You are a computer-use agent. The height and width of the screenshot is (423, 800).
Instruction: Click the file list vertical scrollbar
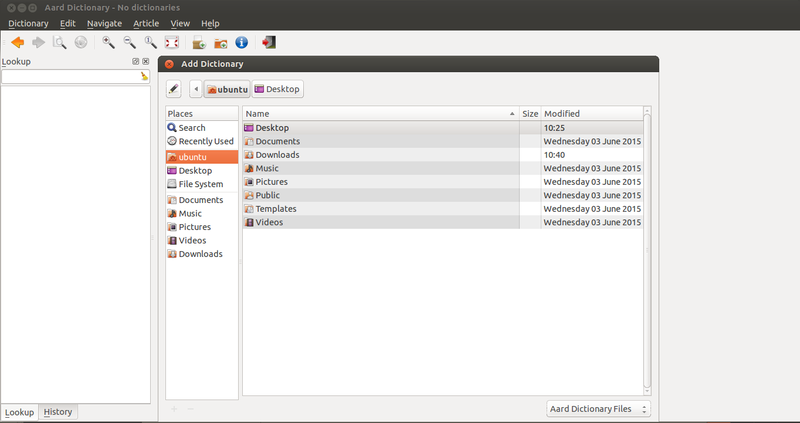coord(647,250)
